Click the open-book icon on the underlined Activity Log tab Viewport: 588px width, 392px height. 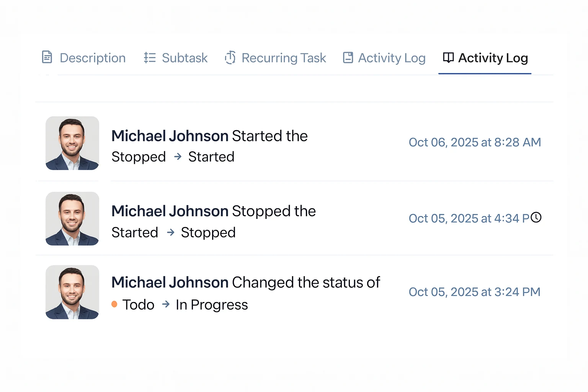pos(448,57)
